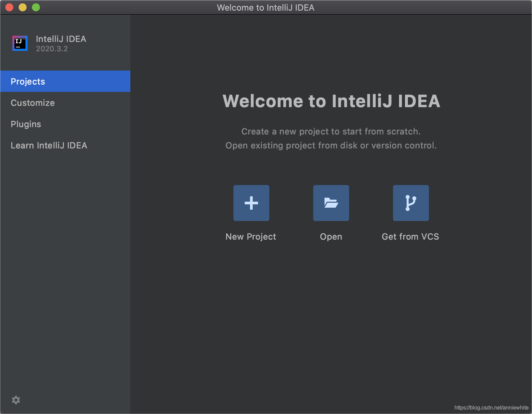Click the Open text label
Screen dimensions: 532x414
pyautogui.click(x=331, y=237)
